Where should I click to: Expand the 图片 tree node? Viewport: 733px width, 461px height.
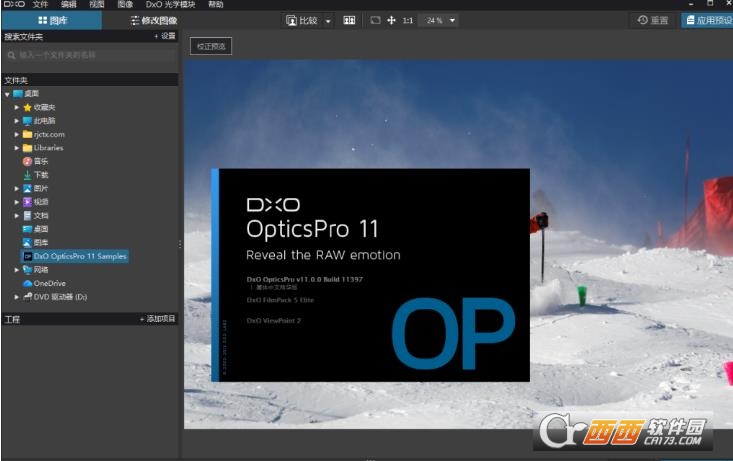16,189
